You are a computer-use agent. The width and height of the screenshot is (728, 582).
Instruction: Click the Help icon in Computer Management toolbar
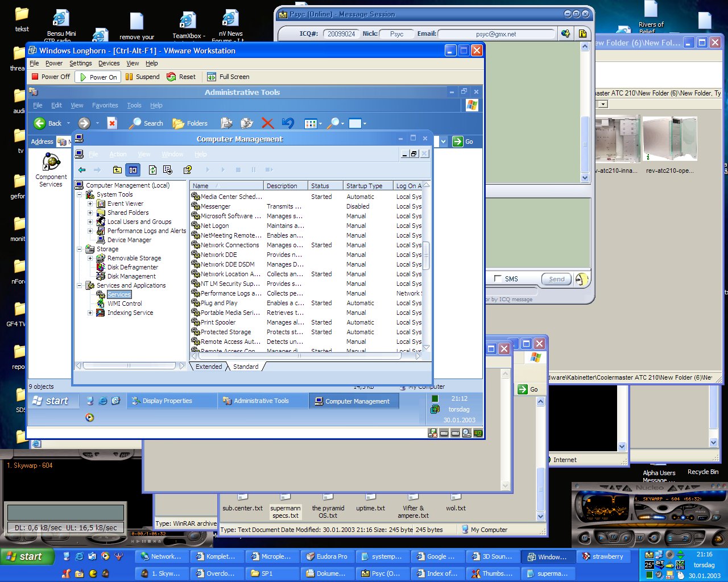tap(187, 170)
